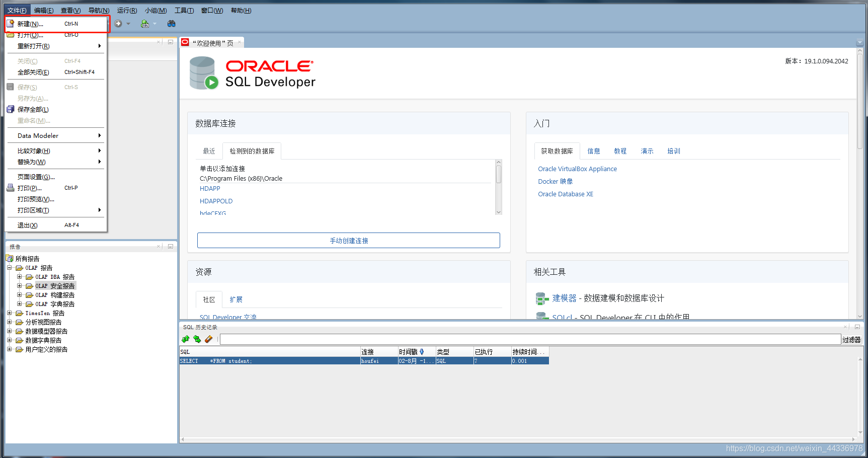Expand the 数据模型器报告 node
868x458 pixels.
[x=10, y=331]
